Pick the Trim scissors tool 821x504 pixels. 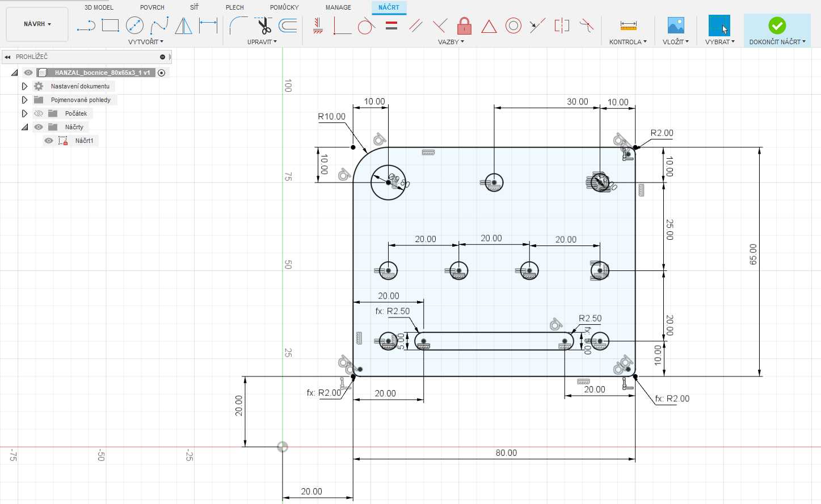tap(263, 26)
